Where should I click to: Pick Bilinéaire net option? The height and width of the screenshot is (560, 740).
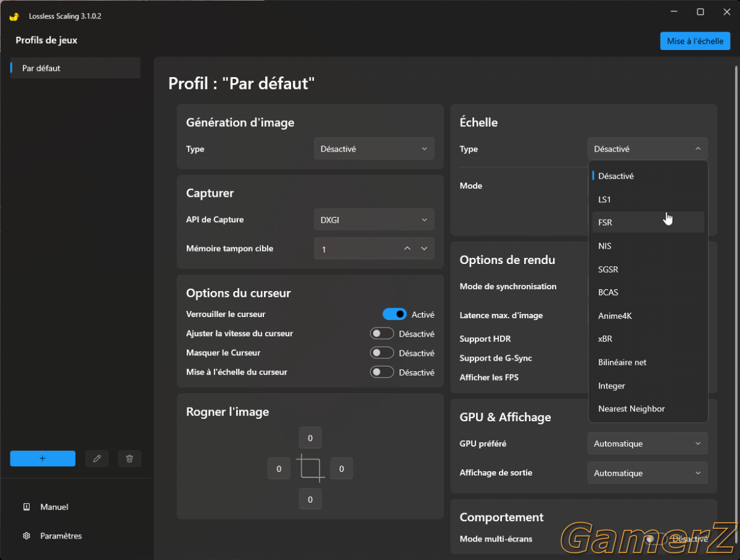pos(648,362)
